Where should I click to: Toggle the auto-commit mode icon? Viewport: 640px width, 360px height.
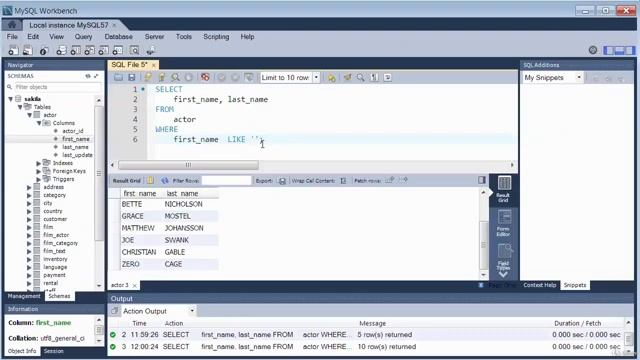(248, 78)
